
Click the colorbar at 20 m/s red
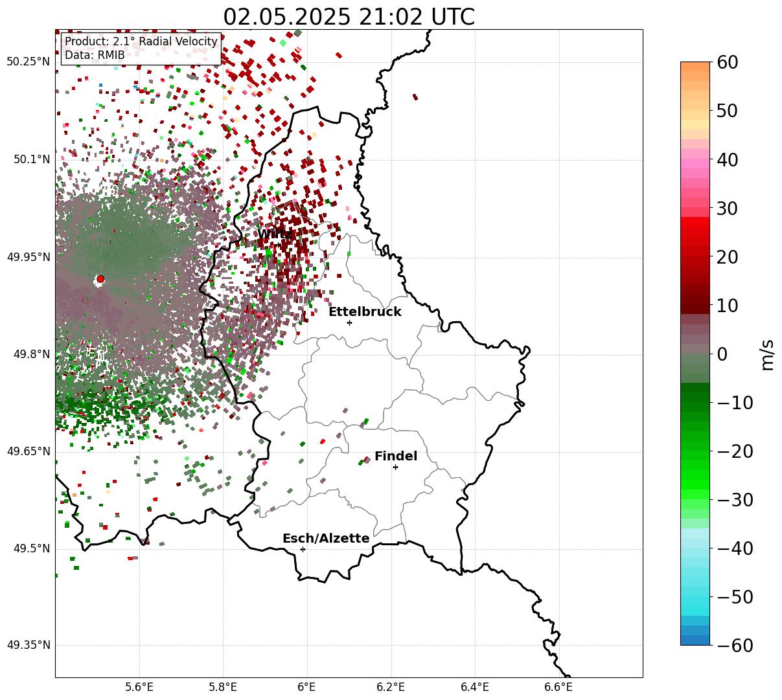tap(695, 257)
